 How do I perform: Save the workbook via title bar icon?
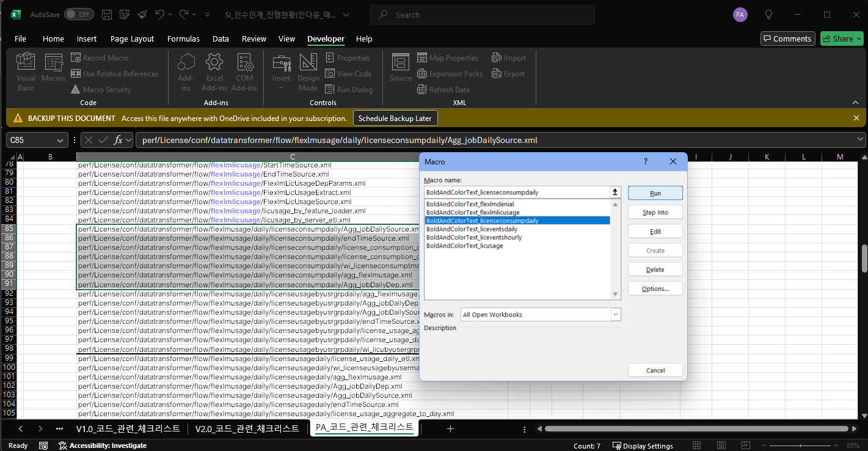(x=107, y=14)
